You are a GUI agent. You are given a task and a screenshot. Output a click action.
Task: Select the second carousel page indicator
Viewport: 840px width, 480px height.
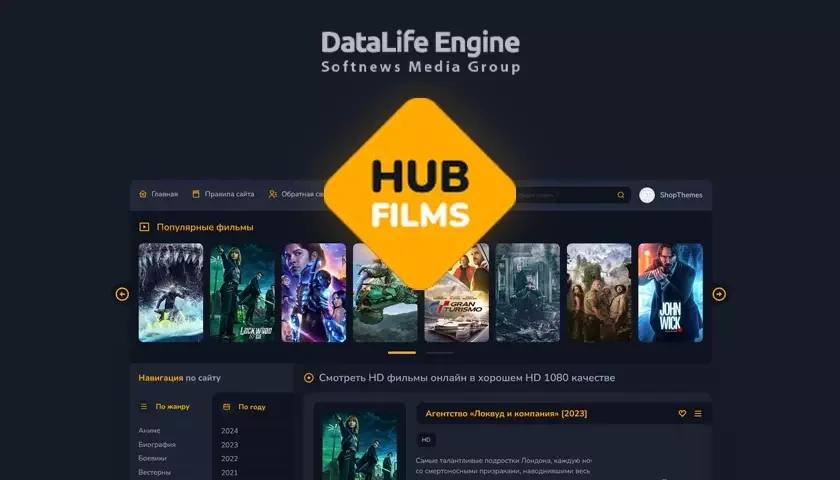440,352
